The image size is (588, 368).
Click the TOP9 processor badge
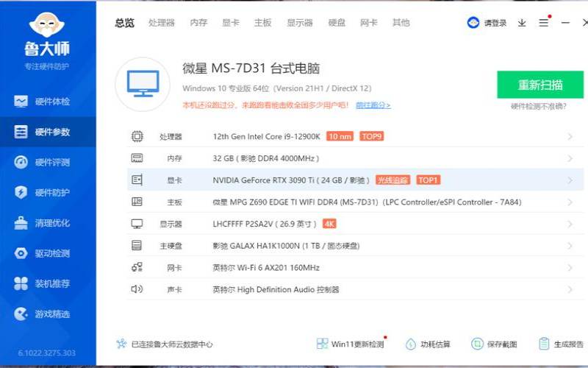tap(372, 136)
